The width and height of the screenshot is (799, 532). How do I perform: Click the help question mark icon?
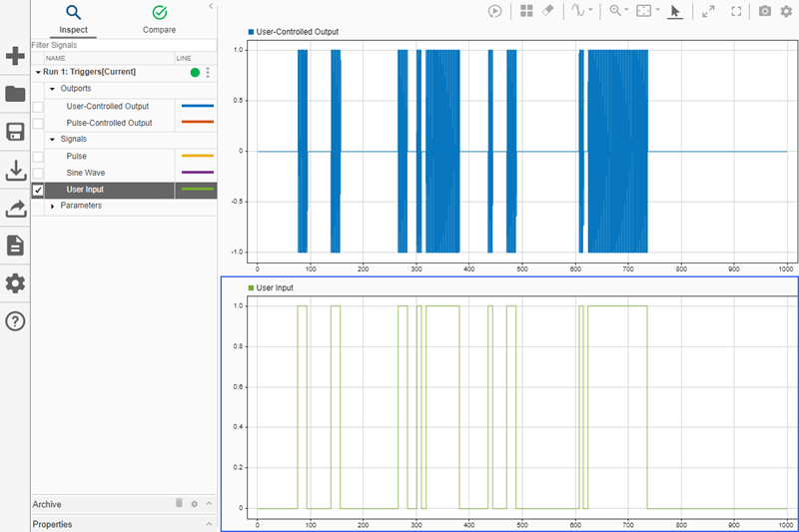pos(15,320)
